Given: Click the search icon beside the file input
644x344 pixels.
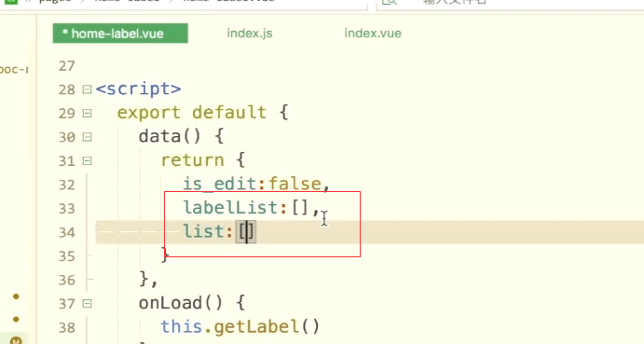Looking at the screenshot, I should point(390,3).
